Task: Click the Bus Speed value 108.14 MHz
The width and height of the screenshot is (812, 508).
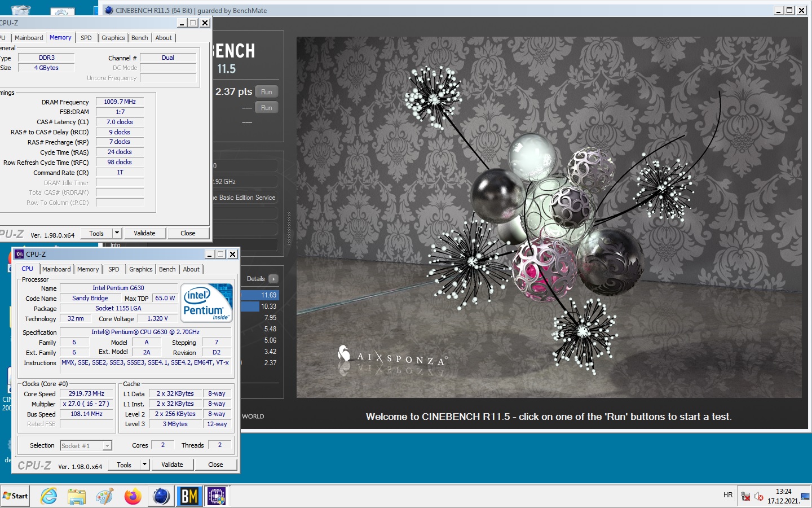Action: (x=86, y=414)
